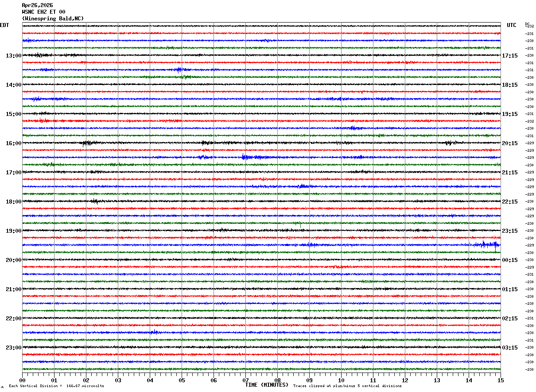Select the 20:00 EDT row label
The height and width of the screenshot is (392, 536).
tap(14, 260)
